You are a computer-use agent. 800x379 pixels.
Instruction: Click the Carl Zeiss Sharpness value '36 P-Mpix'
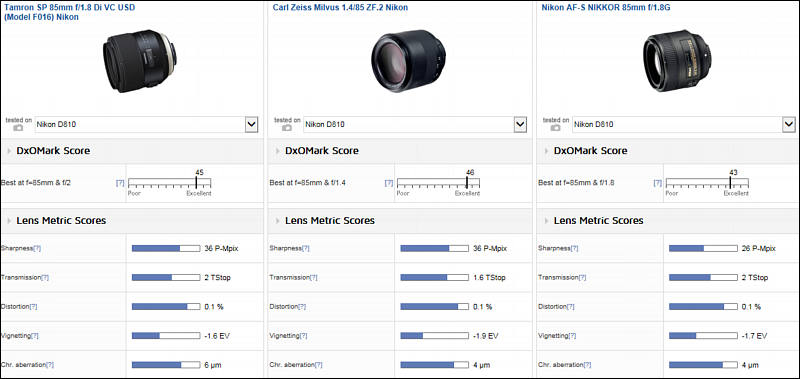(490, 248)
